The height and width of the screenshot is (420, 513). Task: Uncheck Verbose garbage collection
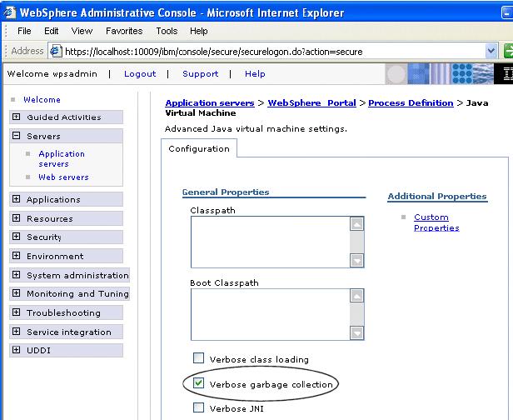(x=198, y=384)
